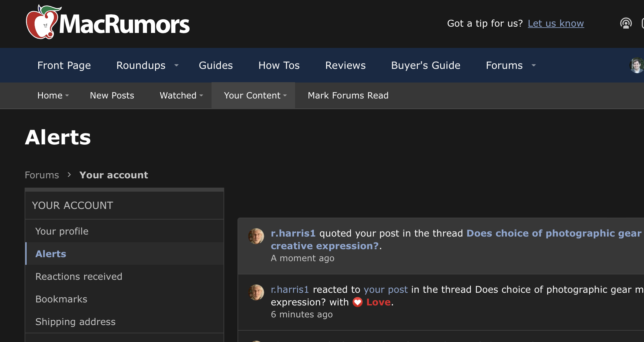Go to Front Page
644x342 pixels.
tap(64, 65)
